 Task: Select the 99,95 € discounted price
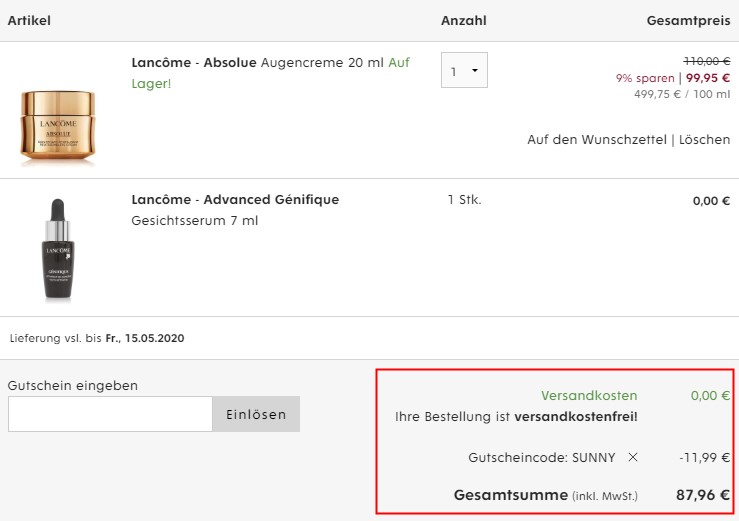[708, 78]
